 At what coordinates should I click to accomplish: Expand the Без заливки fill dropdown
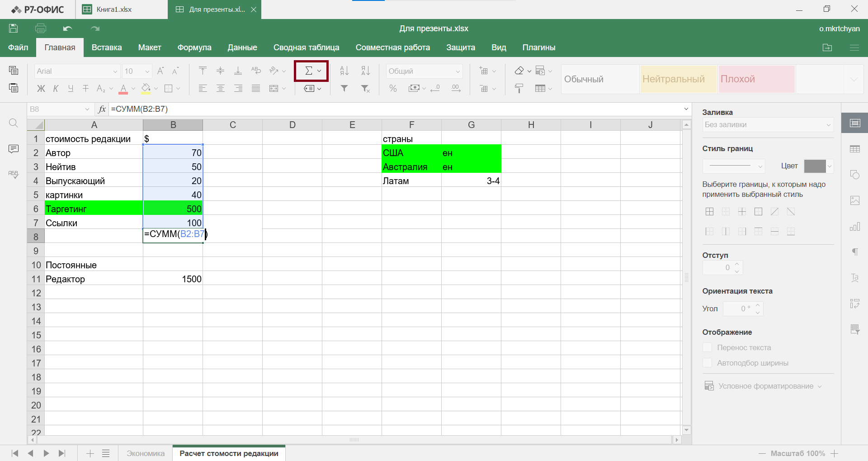tap(768, 125)
